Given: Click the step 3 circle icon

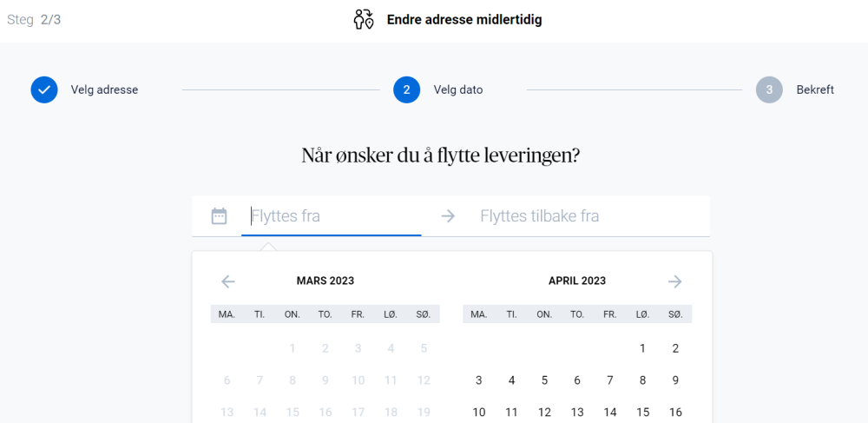Looking at the screenshot, I should pyautogui.click(x=769, y=89).
